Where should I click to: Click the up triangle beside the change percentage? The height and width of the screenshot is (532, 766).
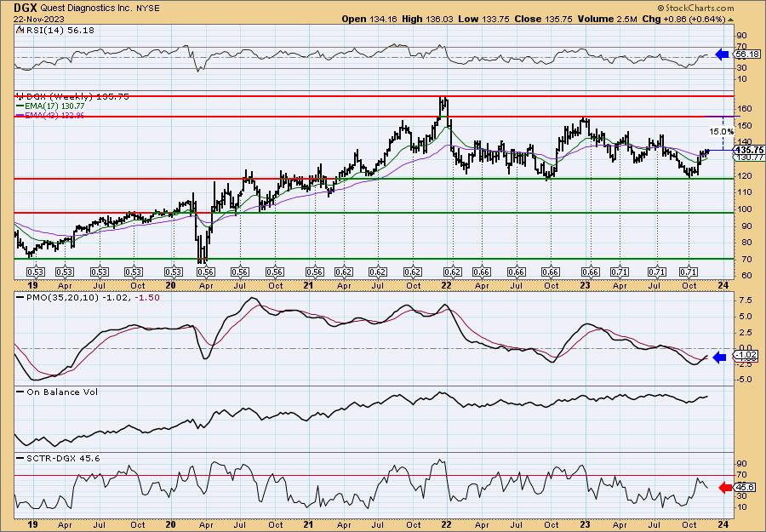tap(730, 20)
